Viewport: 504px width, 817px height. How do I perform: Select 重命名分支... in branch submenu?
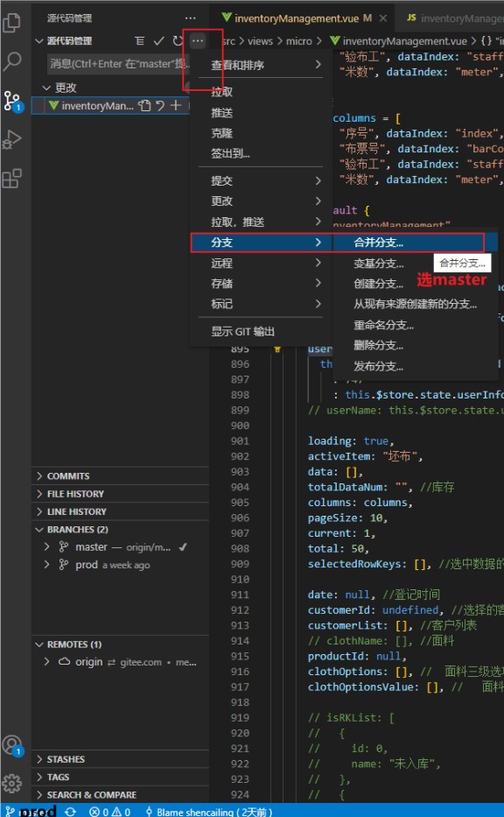point(415,325)
